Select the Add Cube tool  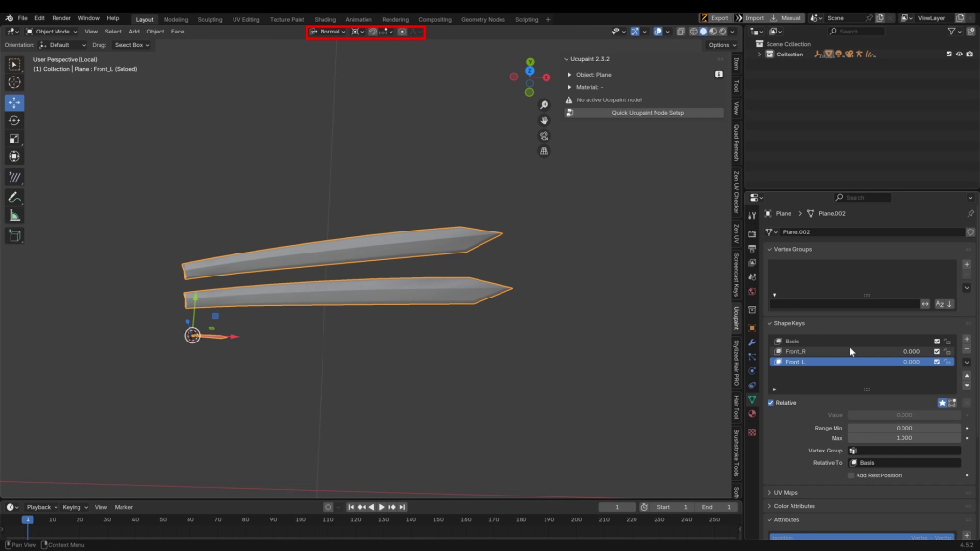pyautogui.click(x=14, y=235)
